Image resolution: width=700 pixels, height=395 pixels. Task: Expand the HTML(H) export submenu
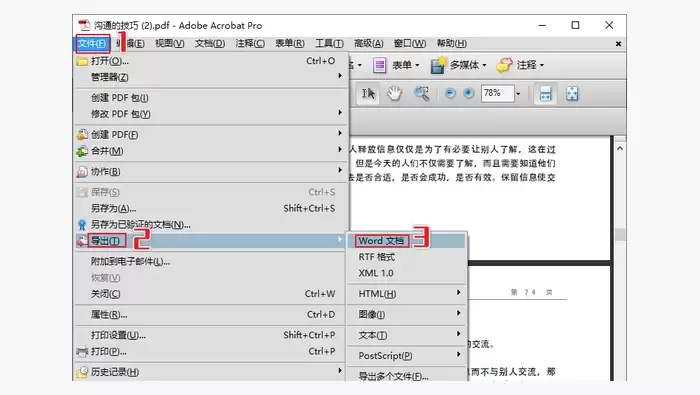click(x=406, y=294)
